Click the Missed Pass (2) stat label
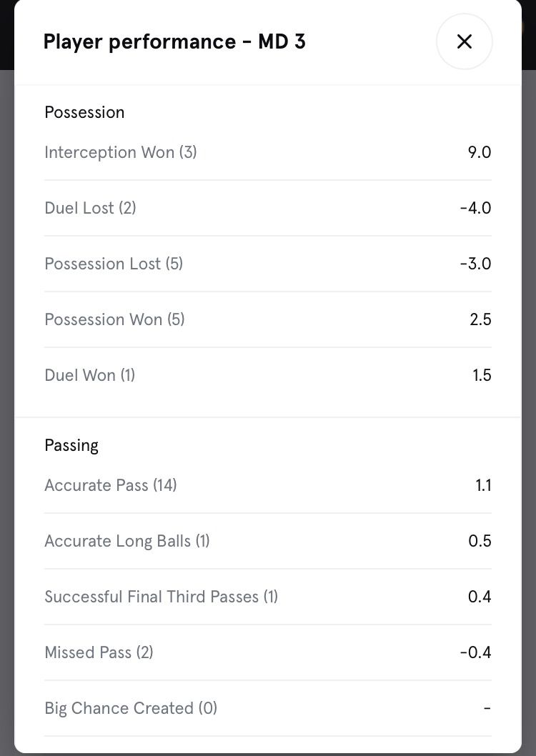 pyautogui.click(x=99, y=652)
